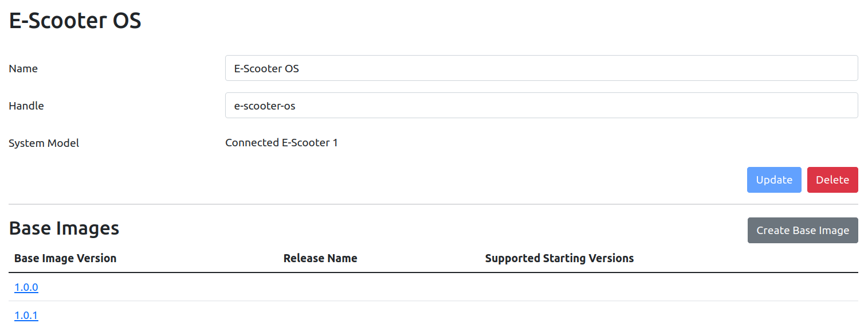Select the Connected E-Scooter 1 text
The width and height of the screenshot is (868, 327).
281,142
